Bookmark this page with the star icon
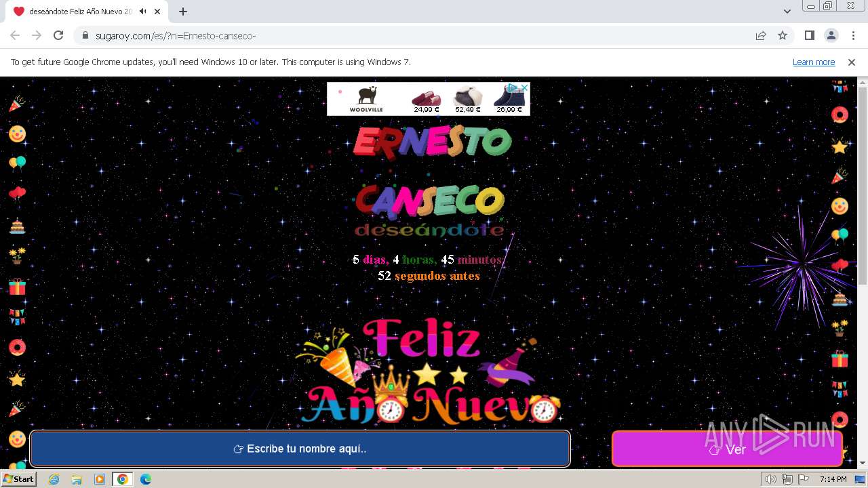 pyautogui.click(x=783, y=35)
